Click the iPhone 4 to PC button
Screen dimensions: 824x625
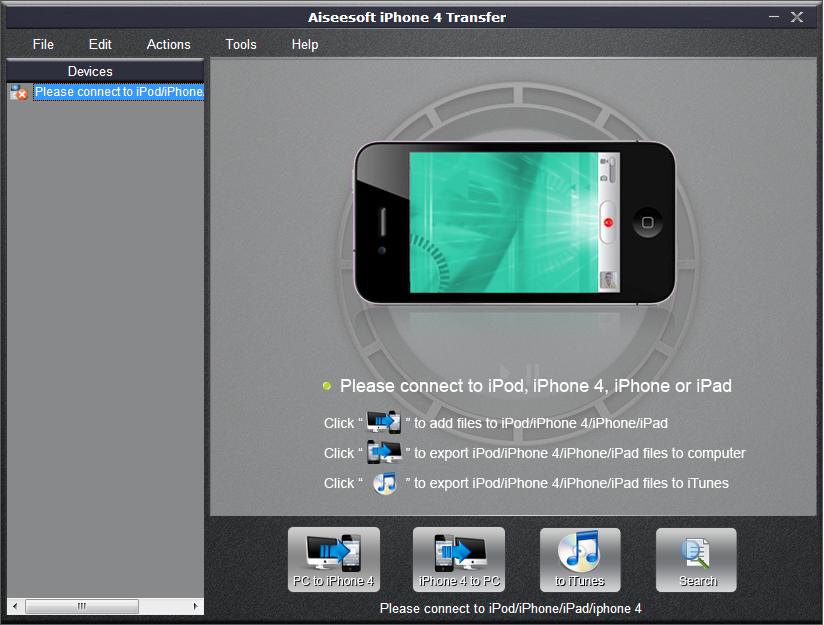[x=459, y=559]
